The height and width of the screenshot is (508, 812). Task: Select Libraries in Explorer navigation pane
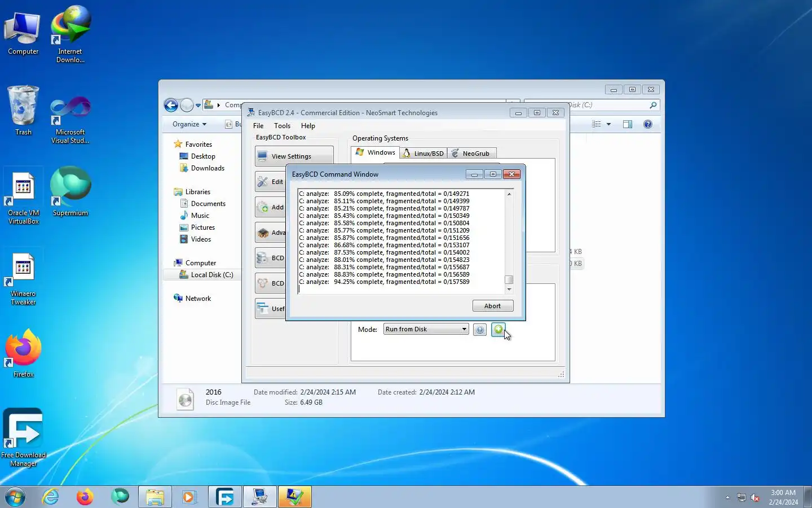coord(192,192)
